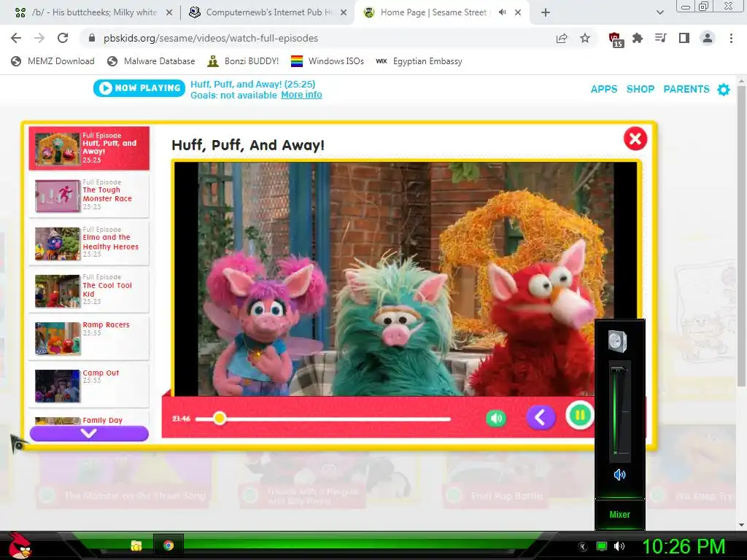Open the Extensions puzzle icon

tap(638, 38)
